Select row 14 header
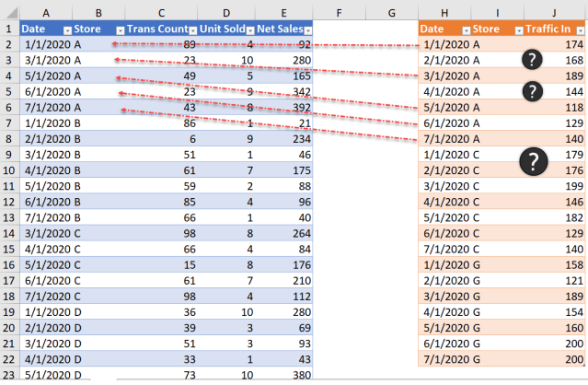 pyautogui.click(x=9, y=233)
